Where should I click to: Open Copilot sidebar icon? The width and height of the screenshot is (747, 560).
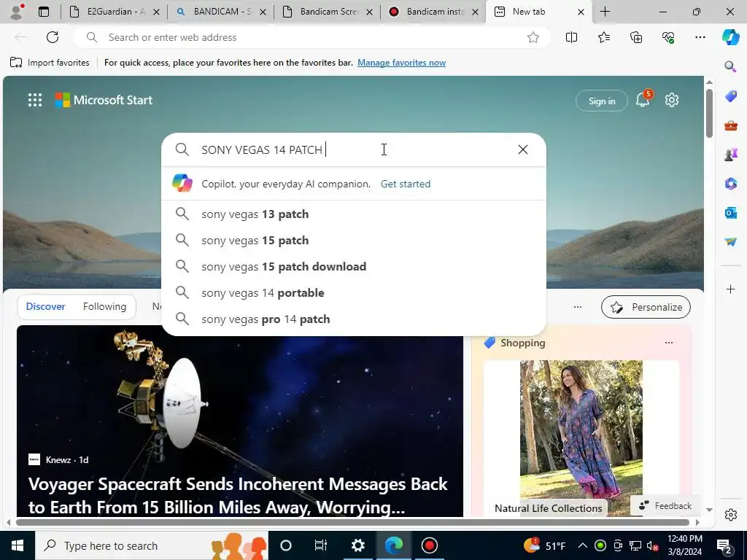click(731, 37)
